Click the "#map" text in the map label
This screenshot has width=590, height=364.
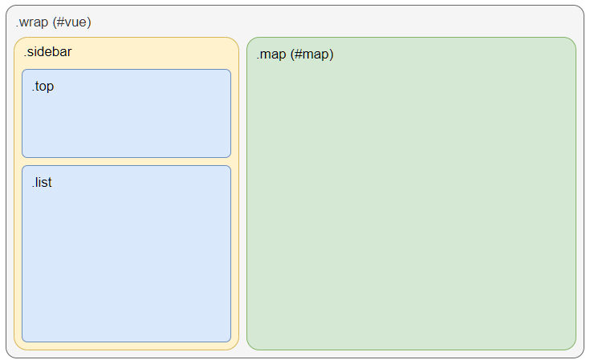tap(314, 55)
